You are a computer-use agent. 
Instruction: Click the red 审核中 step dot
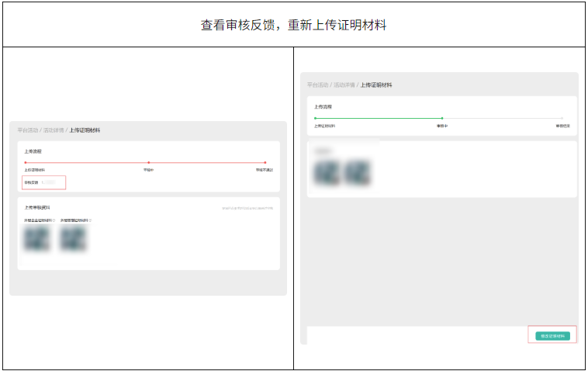[148, 163]
